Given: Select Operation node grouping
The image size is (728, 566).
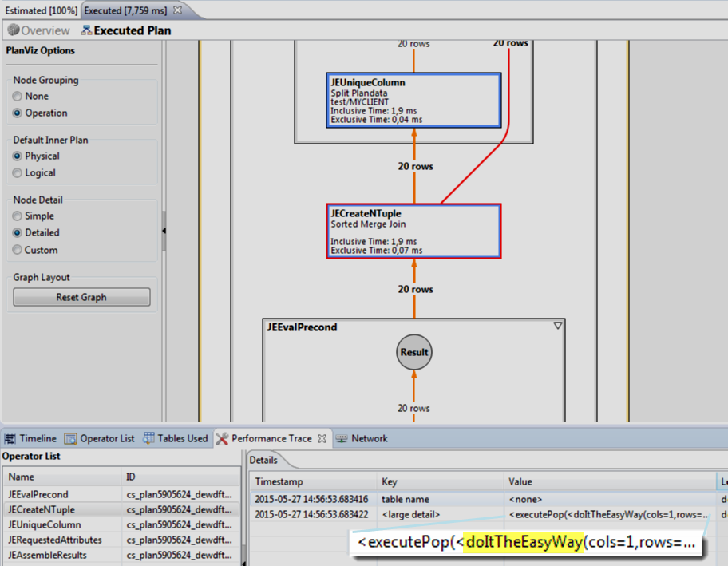Looking at the screenshot, I should tap(18, 113).
